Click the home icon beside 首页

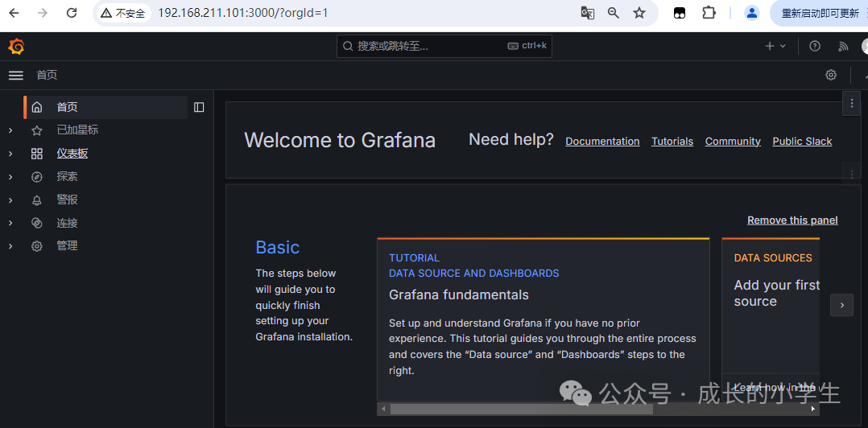coord(36,107)
